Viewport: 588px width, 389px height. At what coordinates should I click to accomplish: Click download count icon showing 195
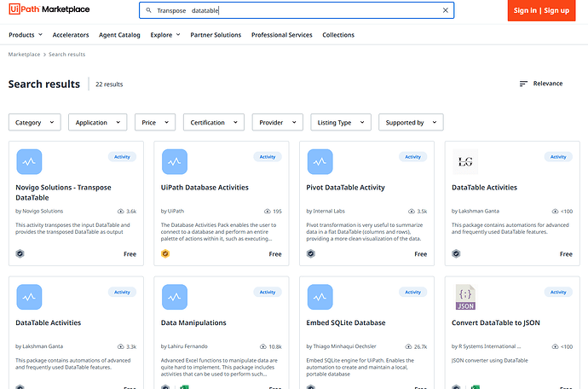coord(268,212)
